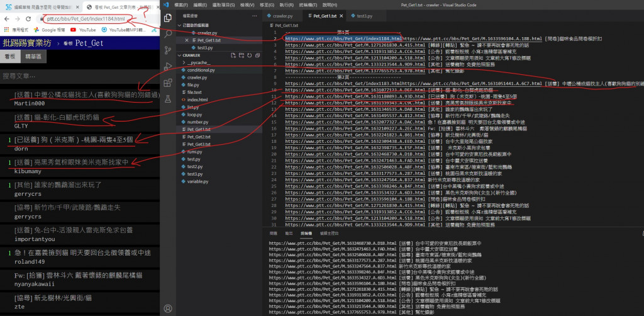Expand the __pycache__ folder
The image size is (644, 316).
(199, 62)
